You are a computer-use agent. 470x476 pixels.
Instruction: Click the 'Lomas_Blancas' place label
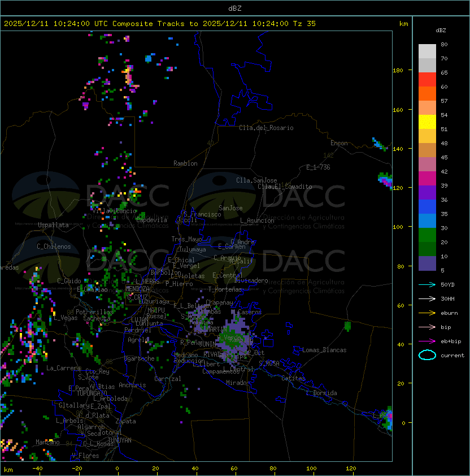(x=324, y=350)
